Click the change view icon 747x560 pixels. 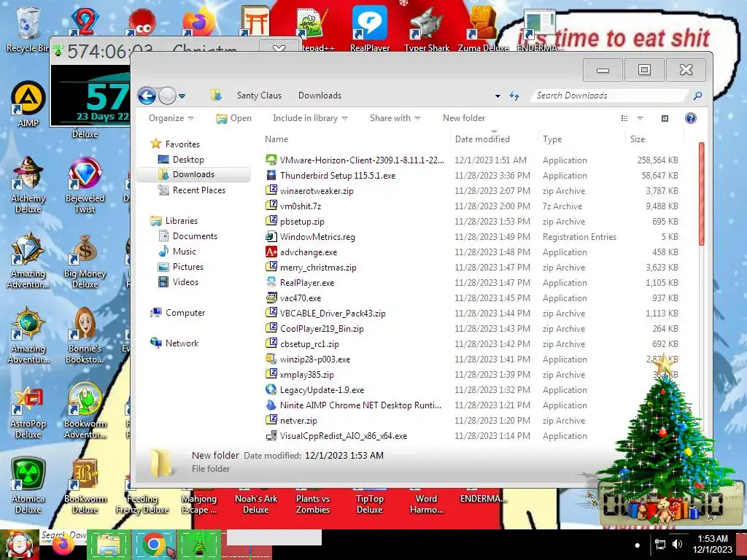click(624, 118)
